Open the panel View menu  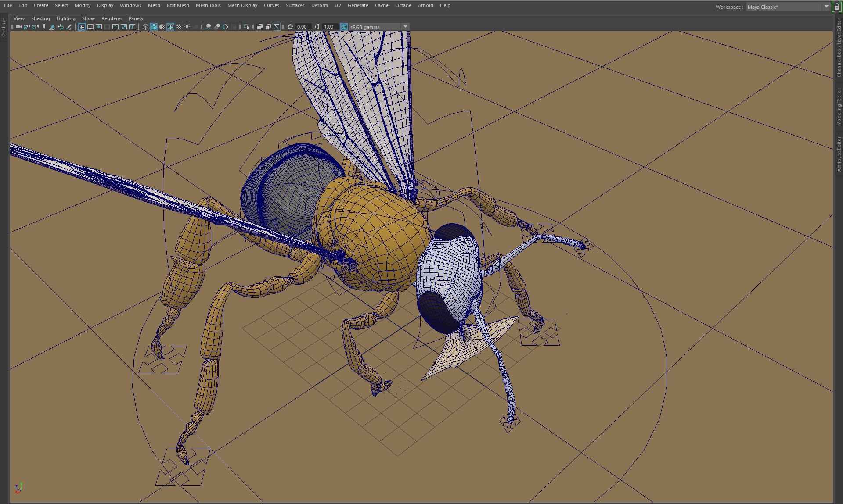(19, 18)
